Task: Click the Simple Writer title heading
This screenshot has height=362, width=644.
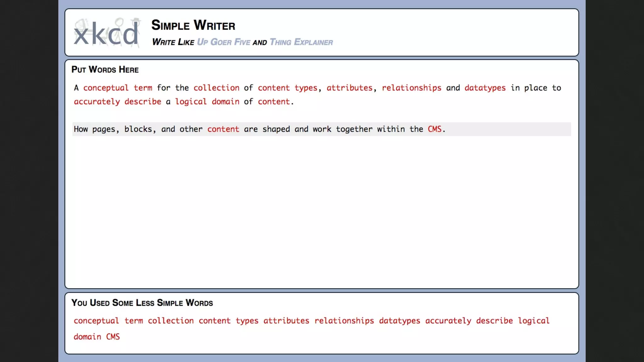Action: pyautogui.click(x=193, y=25)
